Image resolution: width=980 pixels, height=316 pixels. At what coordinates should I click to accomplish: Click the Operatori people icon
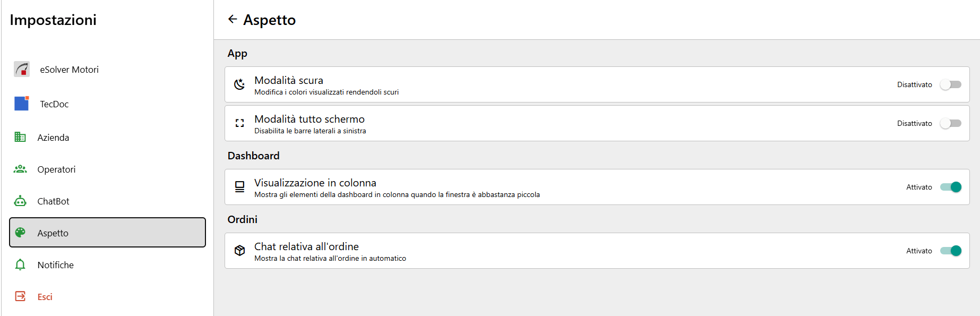click(20, 169)
